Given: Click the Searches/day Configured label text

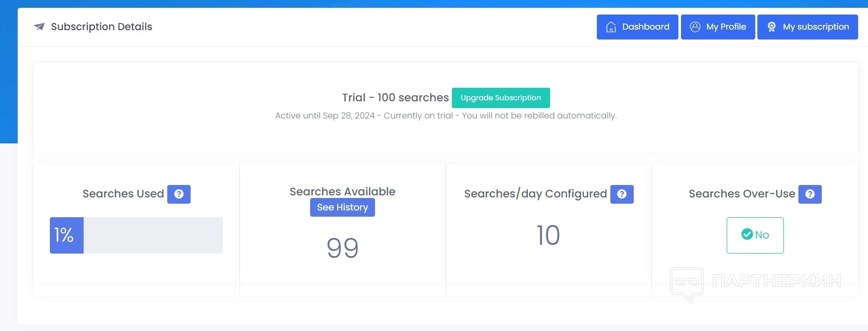Looking at the screenshot, I should tap(535, 194).
